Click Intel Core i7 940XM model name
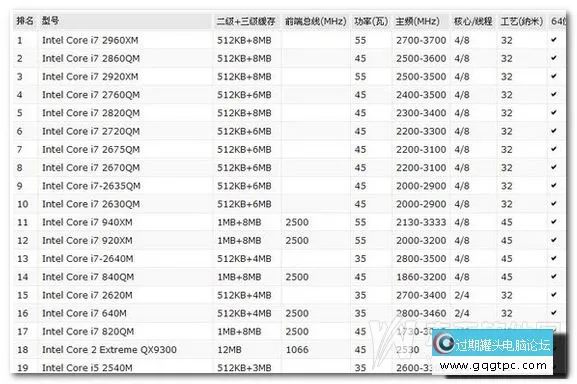 (x=87, y=222)
